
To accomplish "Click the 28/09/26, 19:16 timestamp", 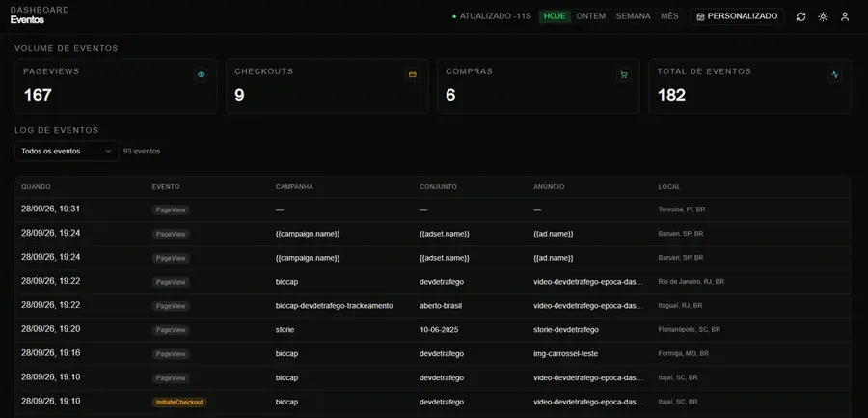I will [x=50, y=353].
